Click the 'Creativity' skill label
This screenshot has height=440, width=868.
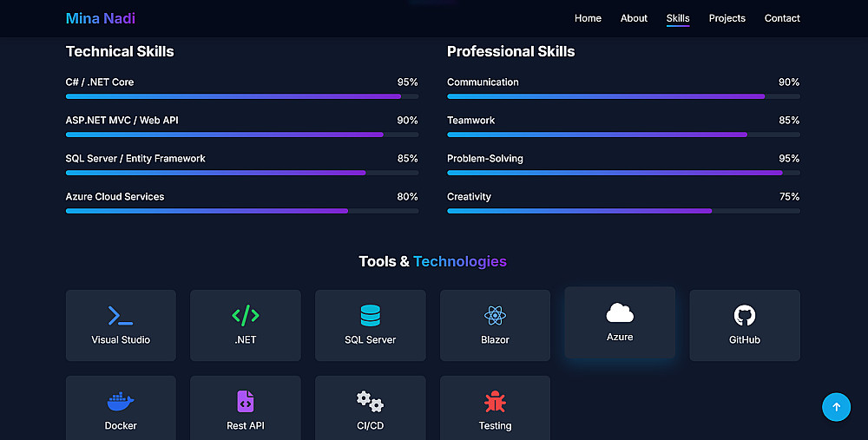(x=469, y=196)
